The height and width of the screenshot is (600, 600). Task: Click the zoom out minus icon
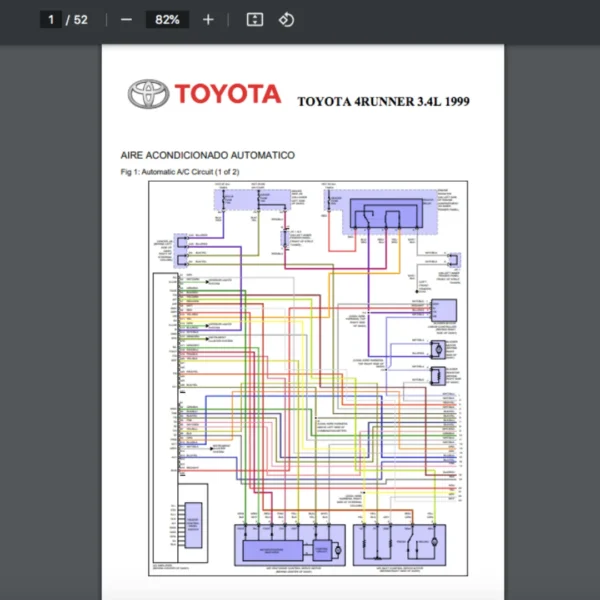click(126, 20)
